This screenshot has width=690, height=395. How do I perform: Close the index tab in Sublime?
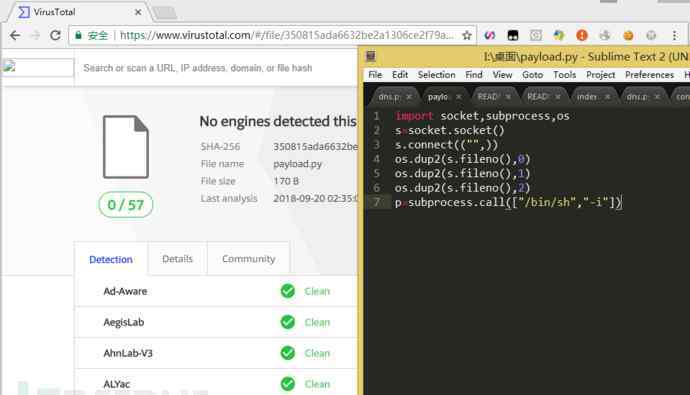(x=607, y=96)
